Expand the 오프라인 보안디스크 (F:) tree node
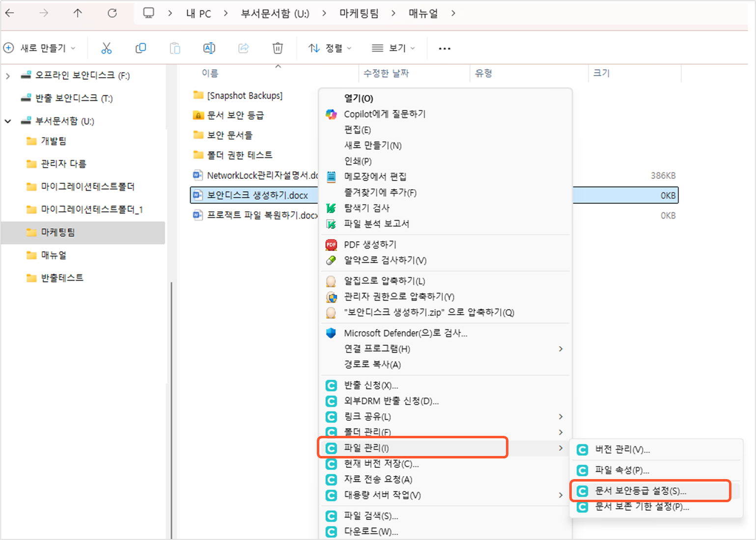The width and height of the screenshot is (756, 540). [8, 76]
